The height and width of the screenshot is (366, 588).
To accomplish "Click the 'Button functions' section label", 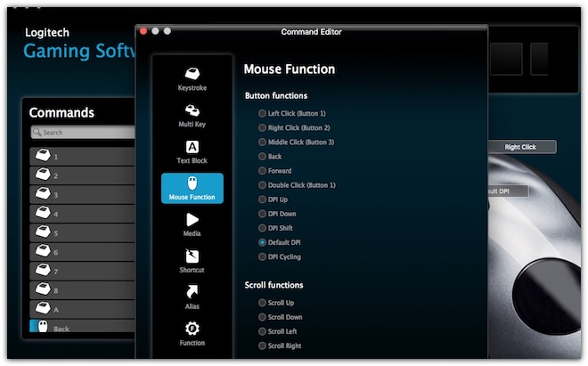I will click(276, 95).
